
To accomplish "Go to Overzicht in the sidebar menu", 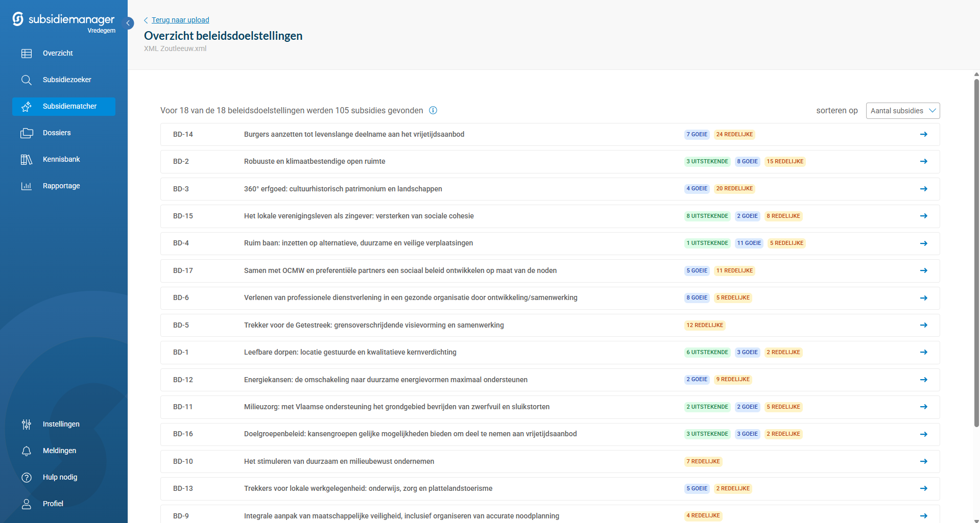I will (x=58, y=53).
